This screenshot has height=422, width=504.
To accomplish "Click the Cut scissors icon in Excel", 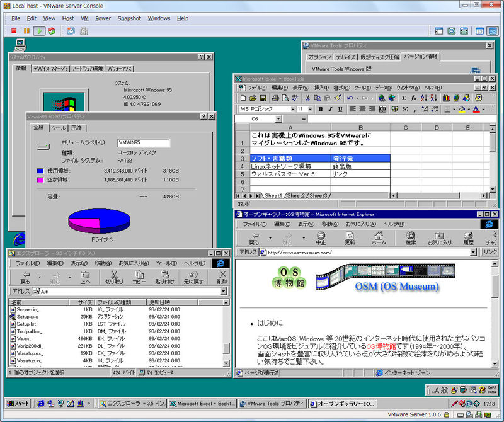I will (307, 98).
